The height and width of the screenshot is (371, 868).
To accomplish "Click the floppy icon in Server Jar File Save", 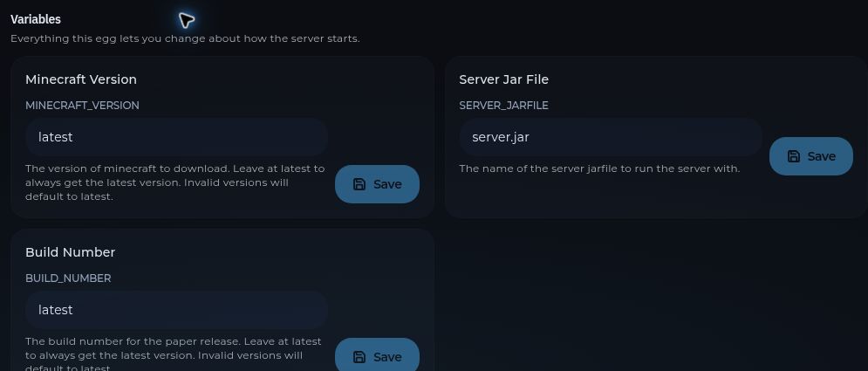I will pyautogui.click(x=793, y=157).
